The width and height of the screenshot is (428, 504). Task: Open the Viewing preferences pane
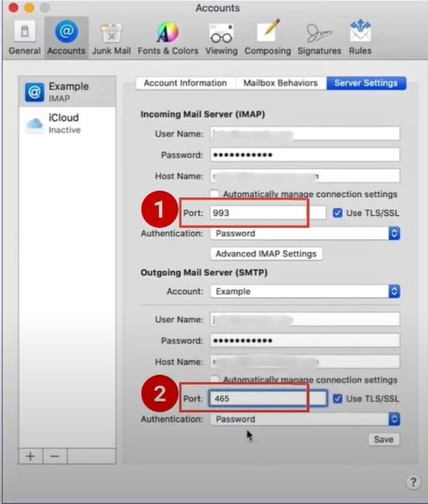click(x=221, y=38)
